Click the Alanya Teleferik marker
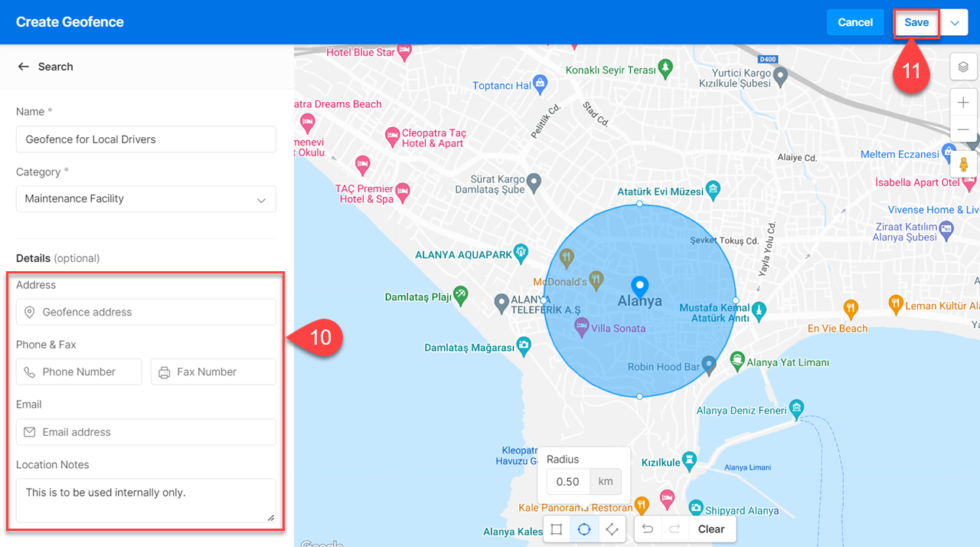Image resolution: width=980 pixels, height=547 pixels. (501, 303)
